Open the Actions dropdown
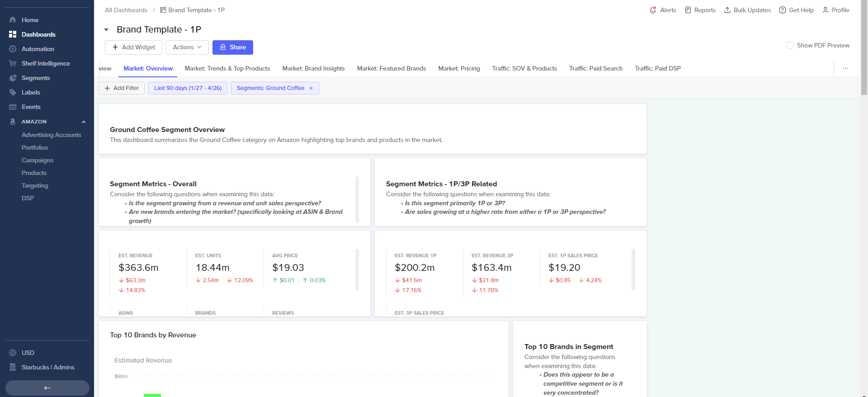868x397 pixels. [187, 47]
